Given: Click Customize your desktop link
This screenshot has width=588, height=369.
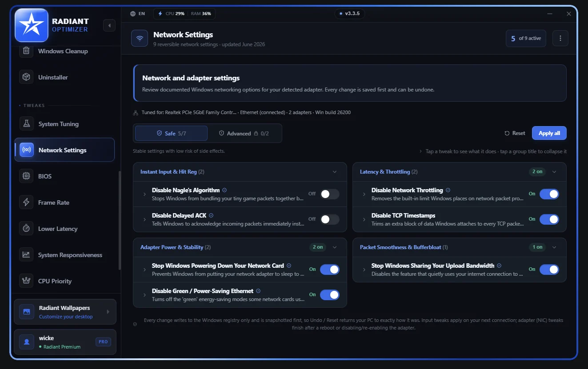Looking at the screenshot, I should (x=66, y=317).
